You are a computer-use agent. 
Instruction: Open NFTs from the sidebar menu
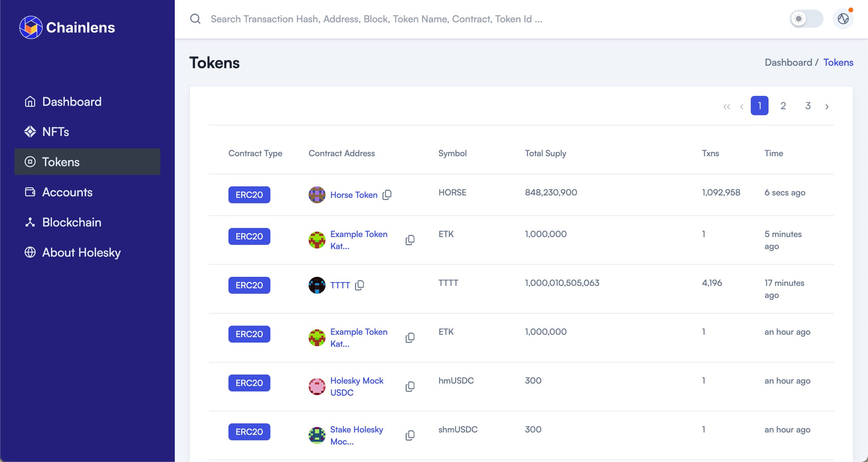tap(55, 132)
